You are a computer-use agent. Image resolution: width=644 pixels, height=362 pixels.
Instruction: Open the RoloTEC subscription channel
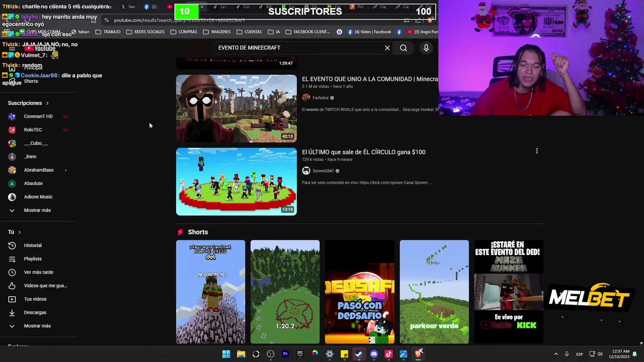[x=34, y=130]
